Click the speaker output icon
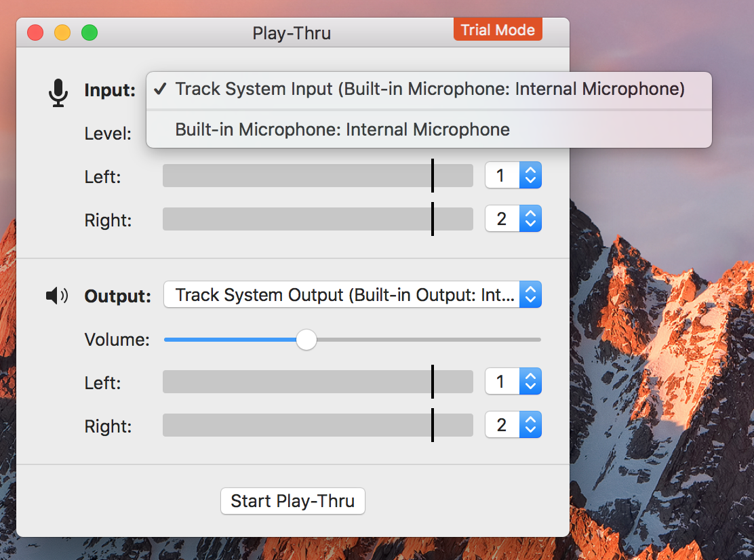Viewport: 754px width, 560px height. pos(57,296)
